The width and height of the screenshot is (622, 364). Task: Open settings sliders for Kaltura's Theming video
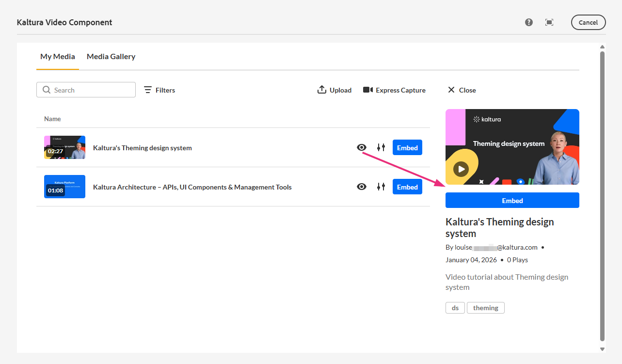coord(381,147)
